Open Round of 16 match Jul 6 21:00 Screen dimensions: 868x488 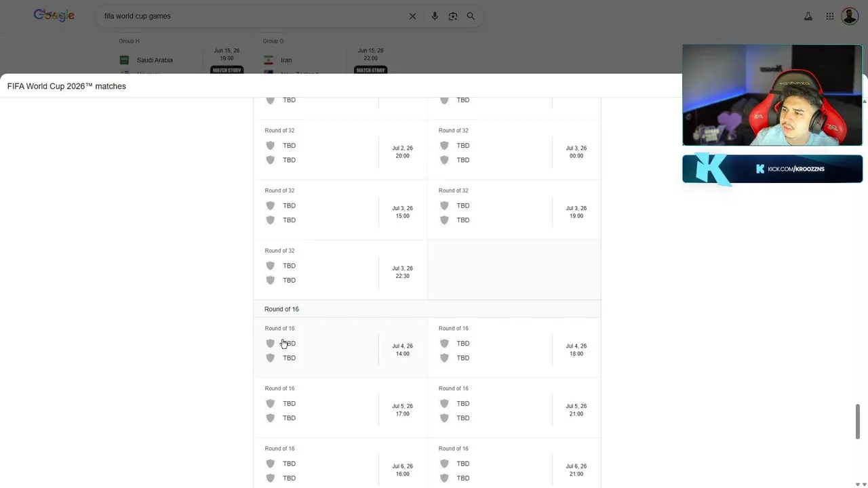[513, 470]
